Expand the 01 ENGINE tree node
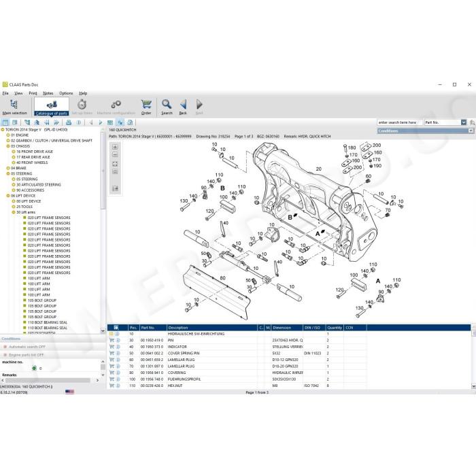 pyautogui.click(x=8, y=135)
